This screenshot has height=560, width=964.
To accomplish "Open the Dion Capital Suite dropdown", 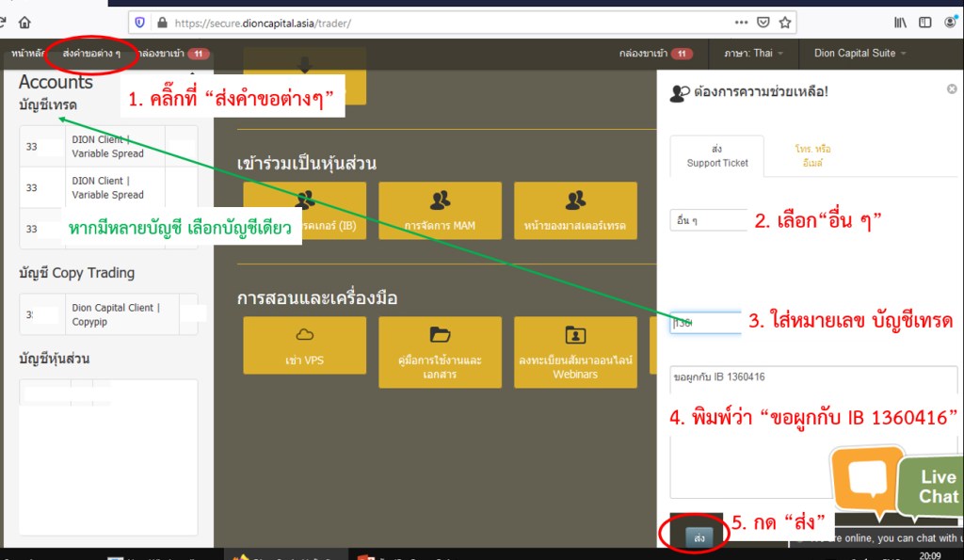I will coord(860,54).
